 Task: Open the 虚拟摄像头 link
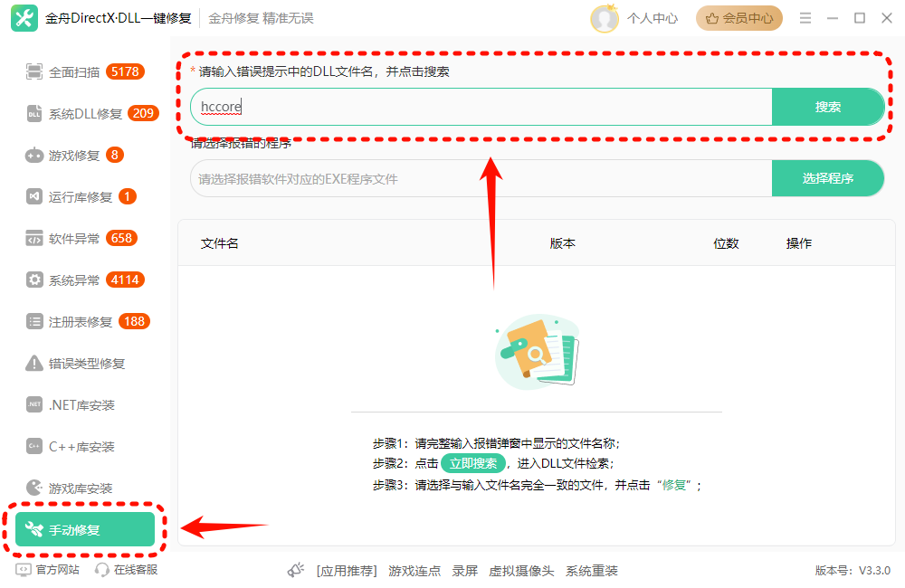click(521, 571)
